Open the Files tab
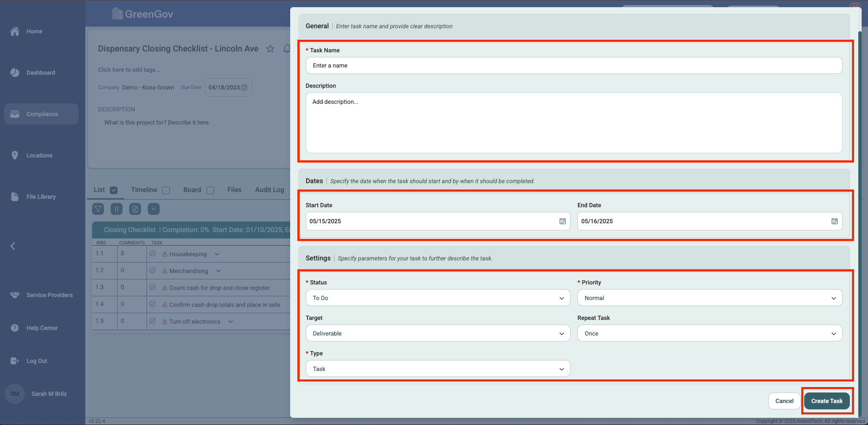868x425 pixels. [234, 190]
